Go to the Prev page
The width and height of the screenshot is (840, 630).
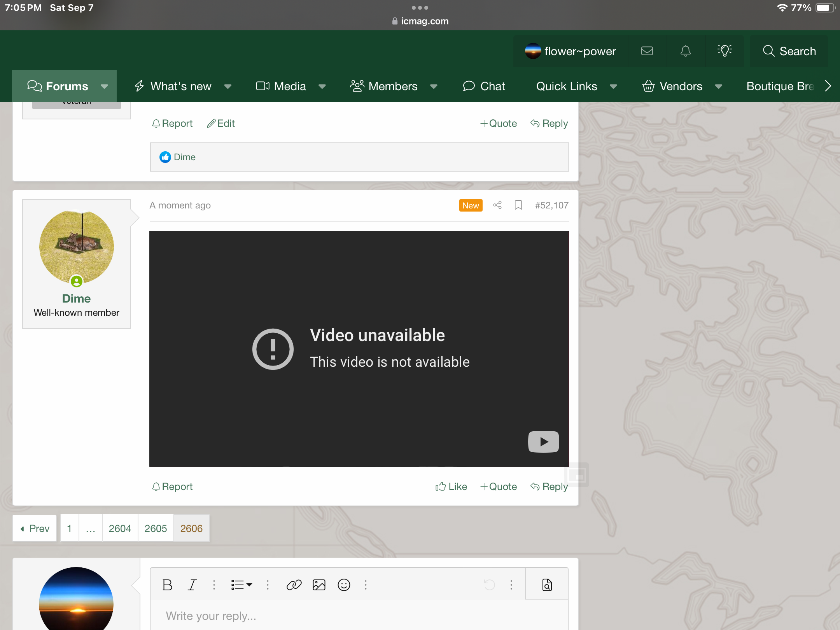pos(35,528)
